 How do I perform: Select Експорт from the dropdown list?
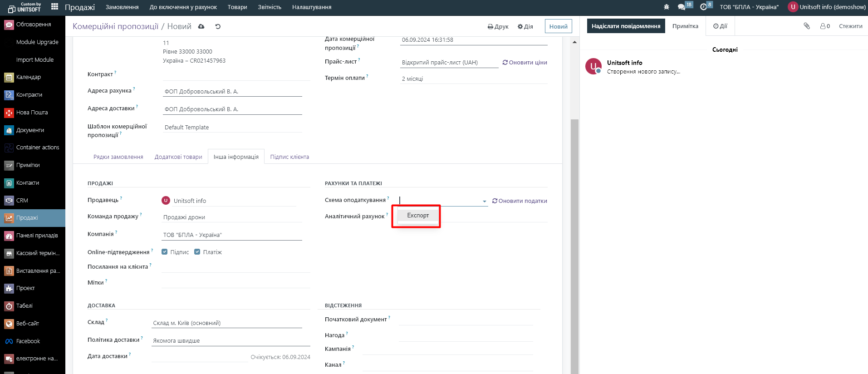click(x=418, y=215)
